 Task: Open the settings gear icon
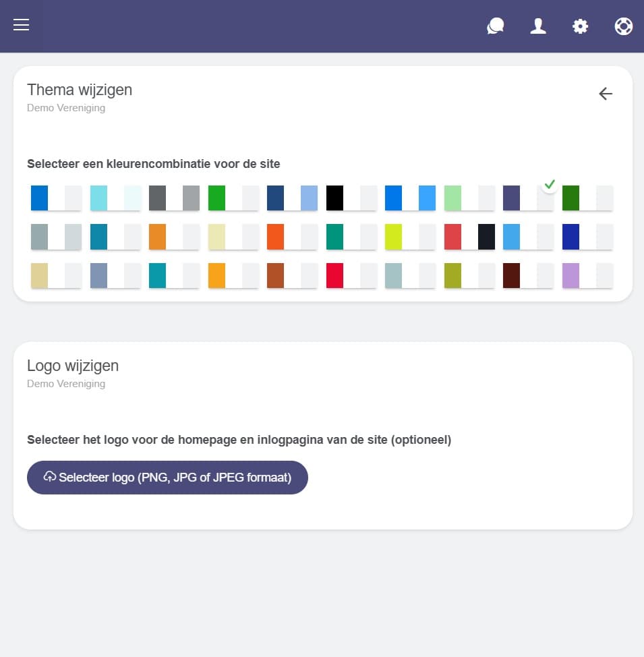580,26
